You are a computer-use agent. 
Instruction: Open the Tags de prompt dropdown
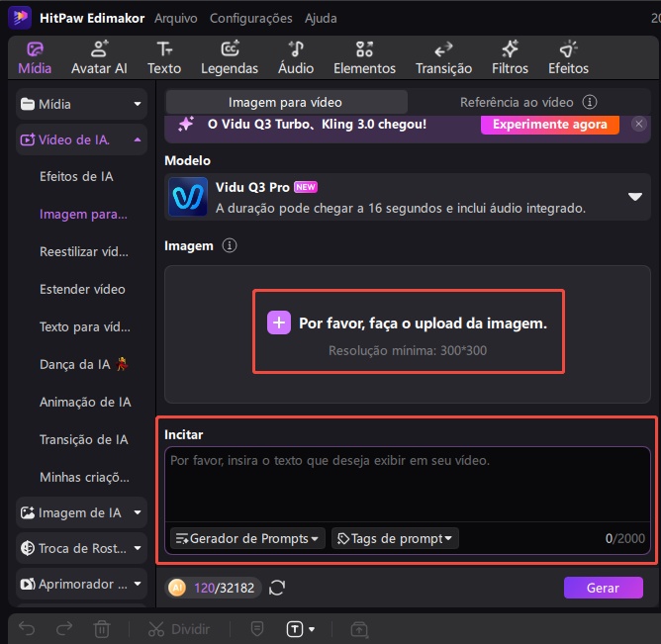tap(395, 538)
